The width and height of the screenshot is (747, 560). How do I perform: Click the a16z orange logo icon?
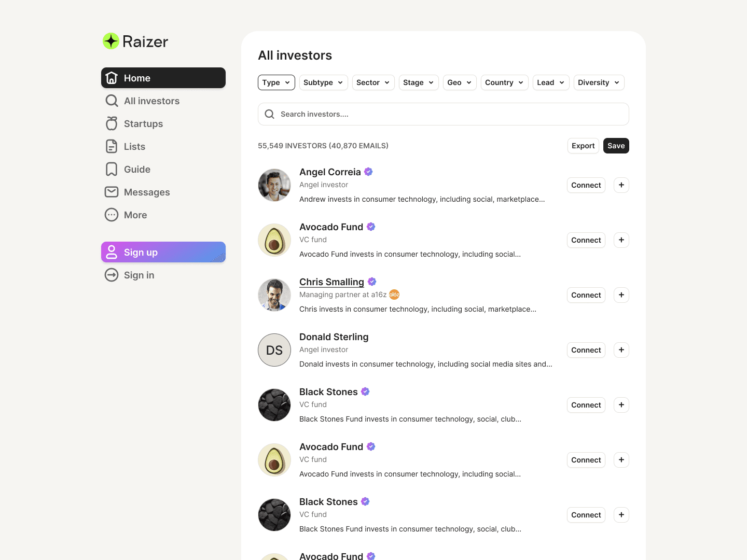point(394,295)
